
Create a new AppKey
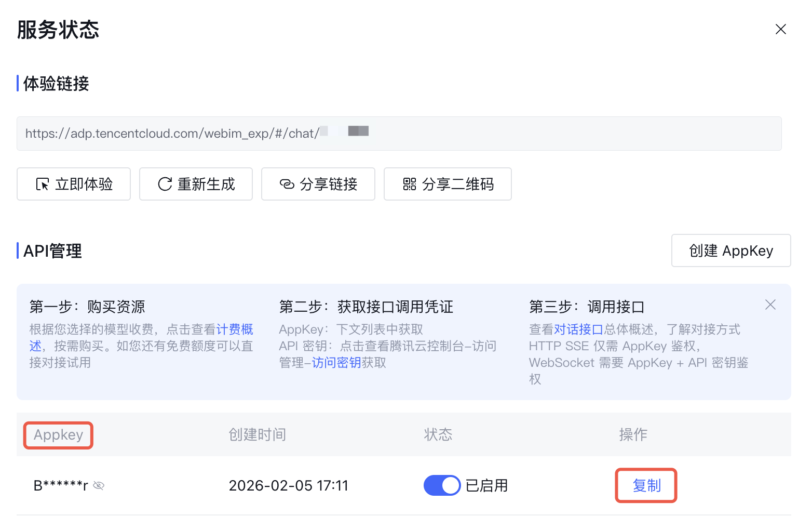pos(731,250)
